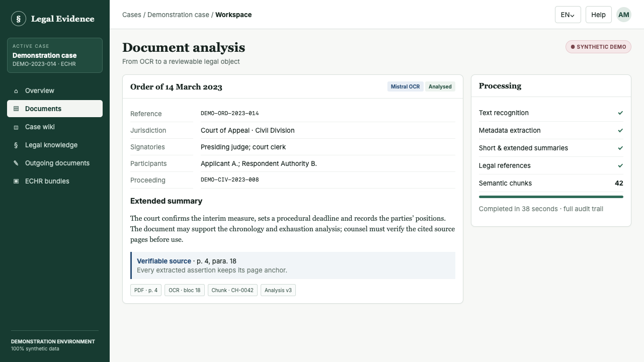The image size is (644, 362).
Task: Click the Legal references checkmark
Action: 620,166
